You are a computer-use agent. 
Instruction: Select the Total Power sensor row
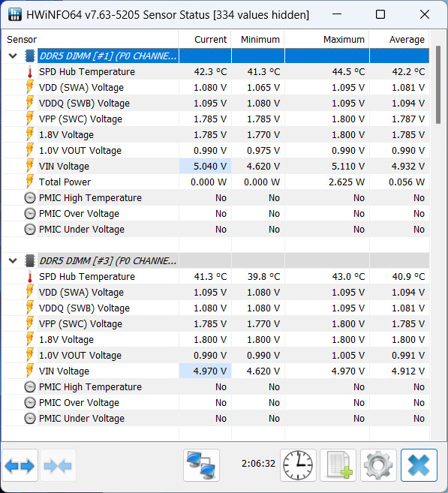(215, 182)
